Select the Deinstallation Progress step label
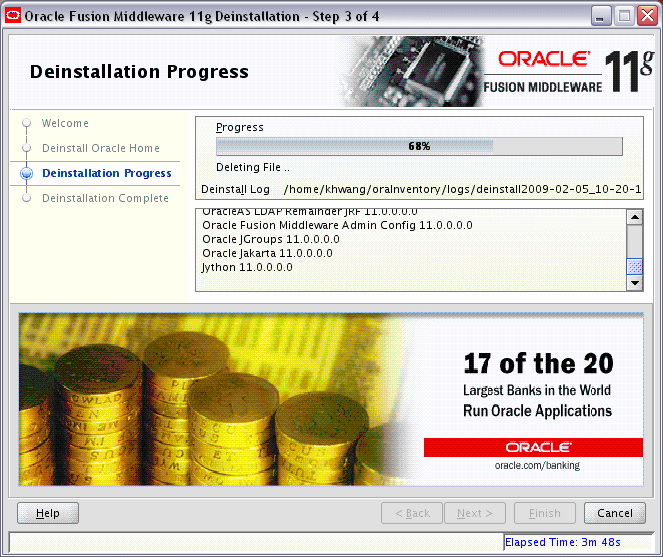Screen dimensions: 663x557 [x=107, y=173]
